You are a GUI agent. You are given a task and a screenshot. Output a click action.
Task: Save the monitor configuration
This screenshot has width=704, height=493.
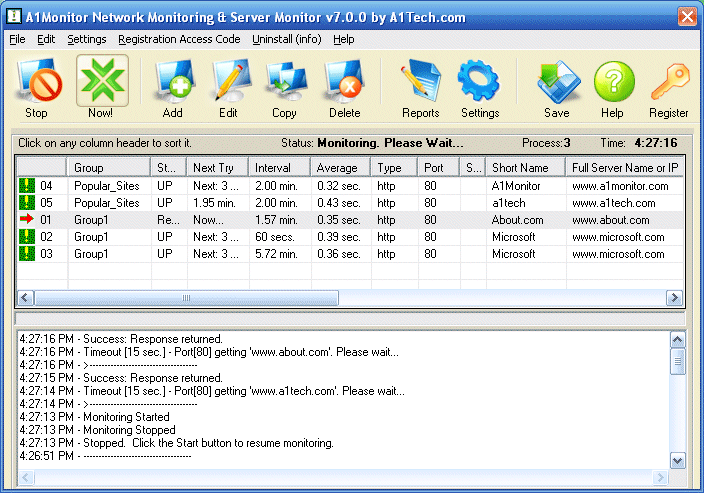pyautogui.click(x=557, y=87)
